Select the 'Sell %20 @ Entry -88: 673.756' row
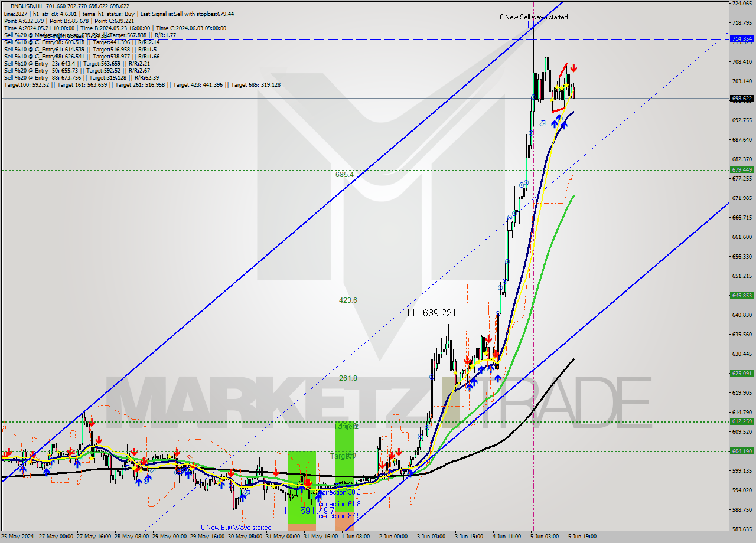Image resolution: width=756 pixels, height=543 pixels. [x=82, y=77]
